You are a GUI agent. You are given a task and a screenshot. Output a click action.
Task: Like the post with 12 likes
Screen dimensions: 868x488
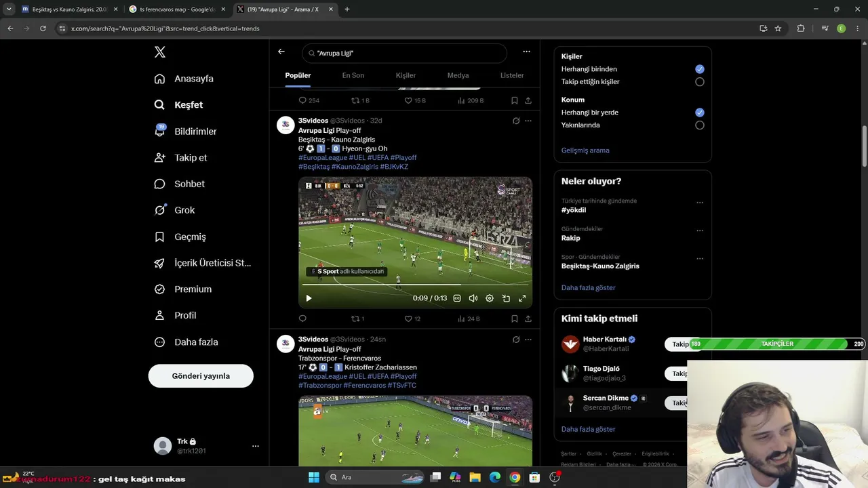[412, 319]
